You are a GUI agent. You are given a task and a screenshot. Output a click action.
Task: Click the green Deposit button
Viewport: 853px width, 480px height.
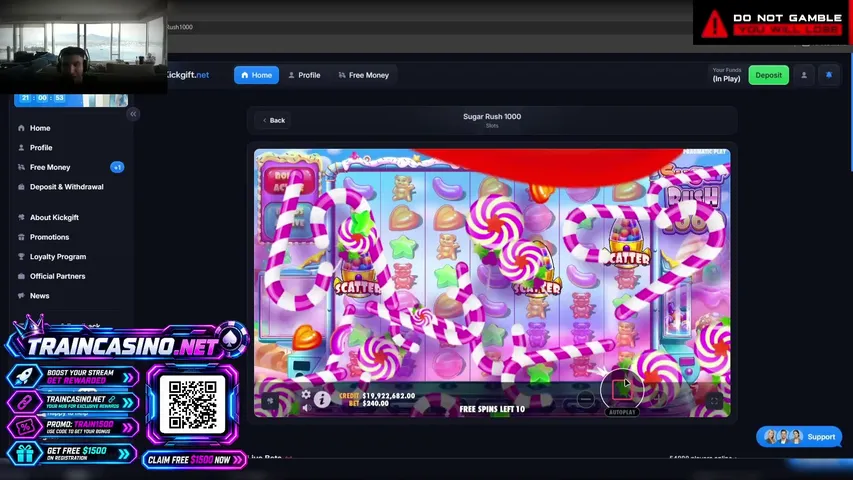[x=768, y=75]
